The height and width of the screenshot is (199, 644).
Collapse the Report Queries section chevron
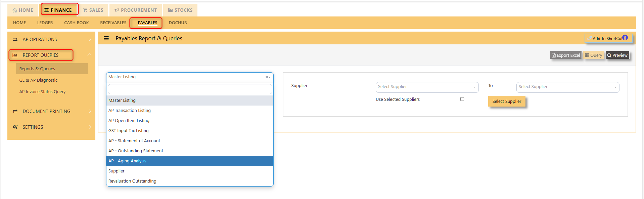[x=89, y=55]
